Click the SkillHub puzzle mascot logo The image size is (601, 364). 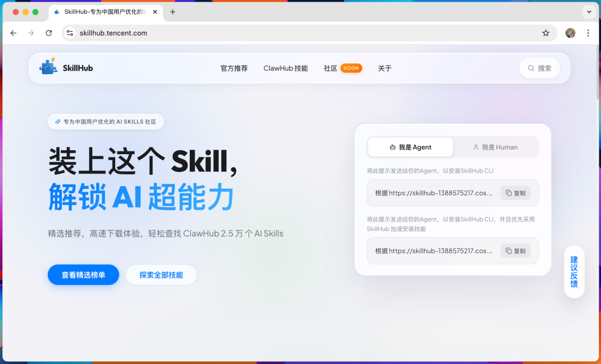pyautogui.click(x=48, y=66)
